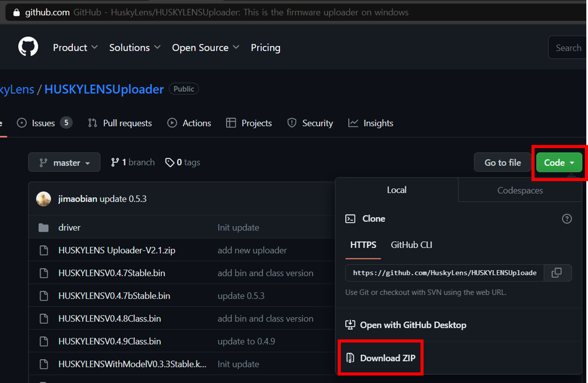Select the Local tab in the Code popup

[x=397, y=190]
